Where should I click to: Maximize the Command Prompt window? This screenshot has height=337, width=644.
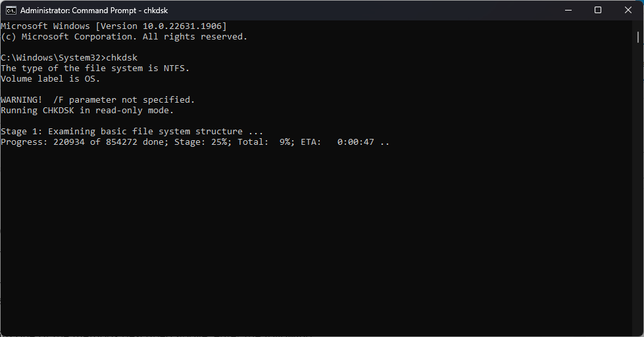[x=597, y=10]
